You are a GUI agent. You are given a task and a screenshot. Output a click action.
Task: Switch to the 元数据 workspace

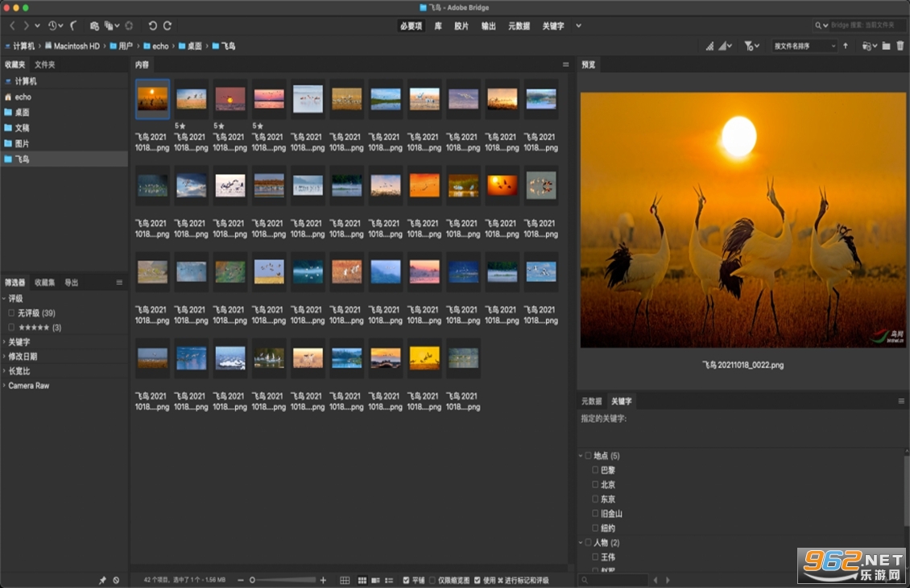pyautogui.click(x=519, y=26)
